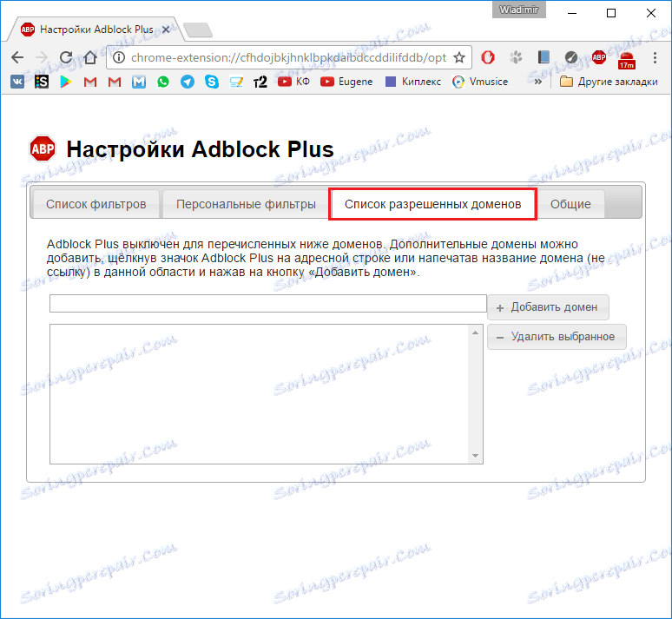This screenshot has height=619, width=672.
Task: Select the Список разрешенных доменов tab
Action: tap(433, 204)
